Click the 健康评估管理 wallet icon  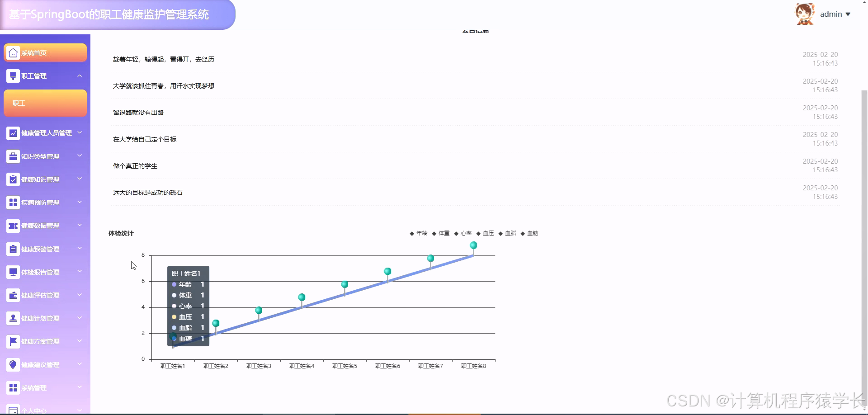[13, 295]
